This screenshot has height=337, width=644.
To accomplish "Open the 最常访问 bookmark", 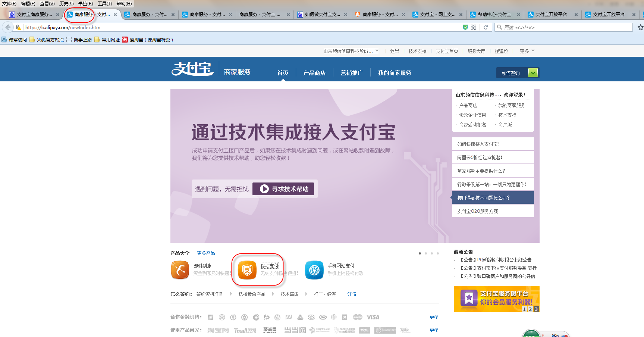I will 14,40.
